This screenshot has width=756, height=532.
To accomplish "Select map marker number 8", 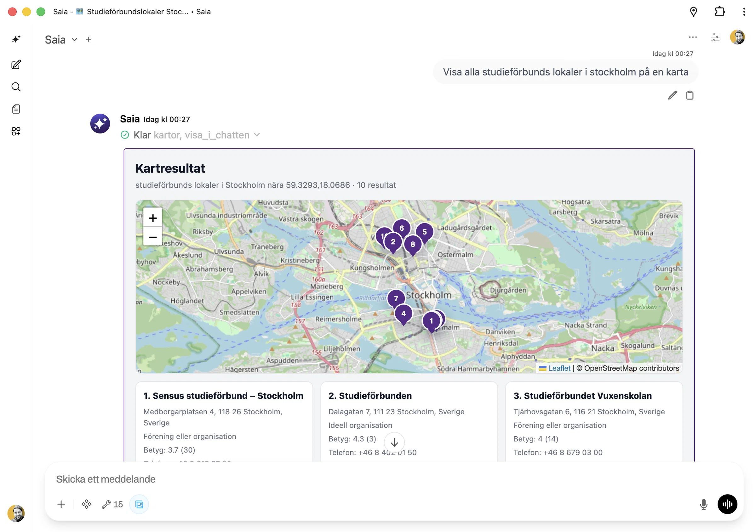I will tap(413, 245).
